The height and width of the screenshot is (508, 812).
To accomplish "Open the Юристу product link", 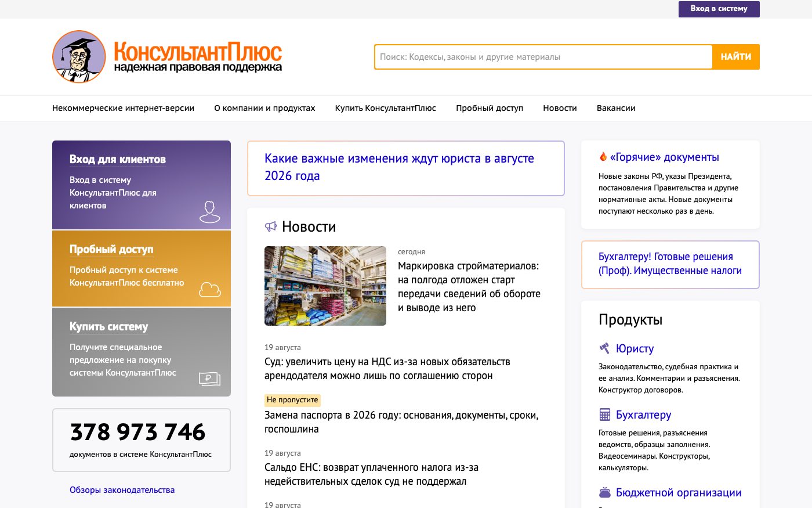I will [635, 348].
